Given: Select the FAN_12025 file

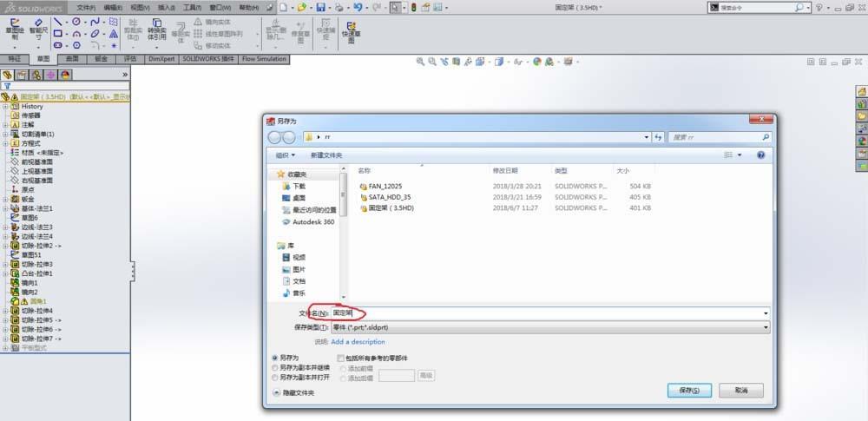Looking at the screenshot, I should 380,186.
